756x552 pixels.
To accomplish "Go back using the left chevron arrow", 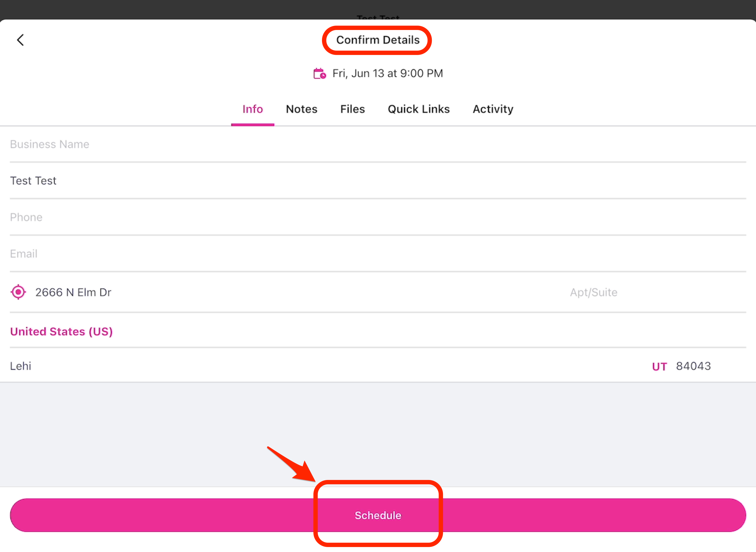I will [x=20, y=40].
